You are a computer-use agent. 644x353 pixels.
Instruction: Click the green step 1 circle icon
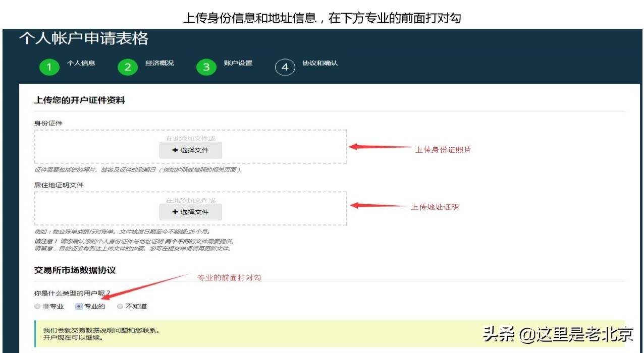click(x=49, y=68)
